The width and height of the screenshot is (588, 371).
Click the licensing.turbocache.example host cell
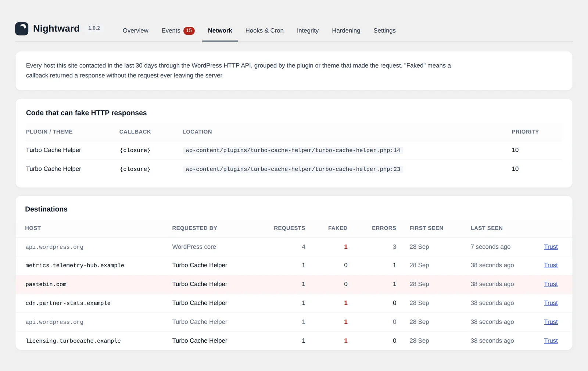click(73, 341)
